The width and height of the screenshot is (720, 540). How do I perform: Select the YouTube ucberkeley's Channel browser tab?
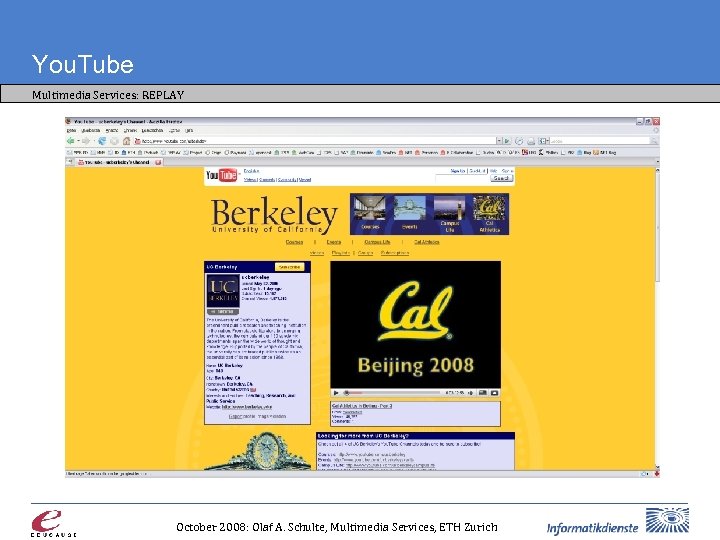(x=117, y=162)
